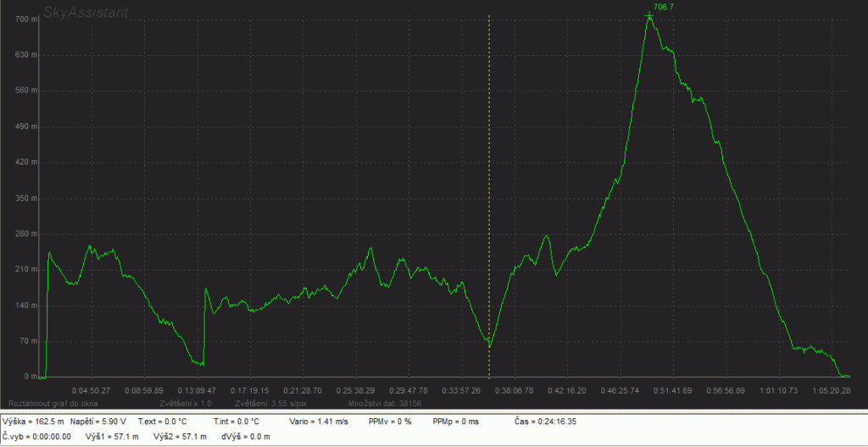Click the peak star marker at 706.7
The height and width of the screenshot is (447, 868).
click(x=649, y=16)
